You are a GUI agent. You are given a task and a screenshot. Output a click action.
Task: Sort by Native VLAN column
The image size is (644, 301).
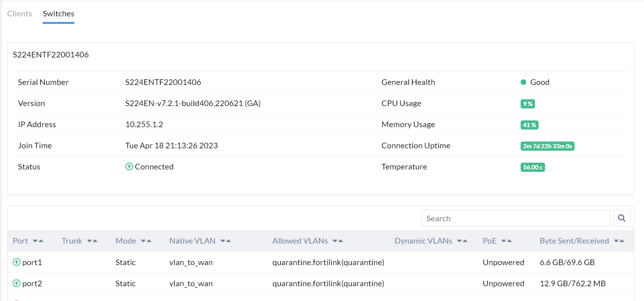point(226,241)
